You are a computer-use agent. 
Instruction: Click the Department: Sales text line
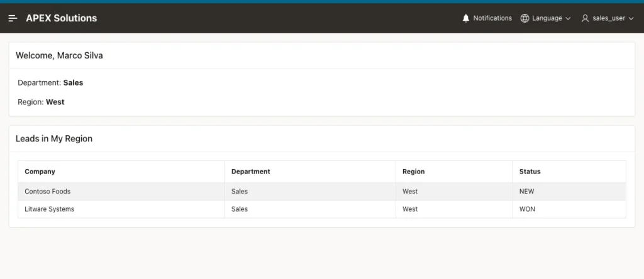click(50, 83)
